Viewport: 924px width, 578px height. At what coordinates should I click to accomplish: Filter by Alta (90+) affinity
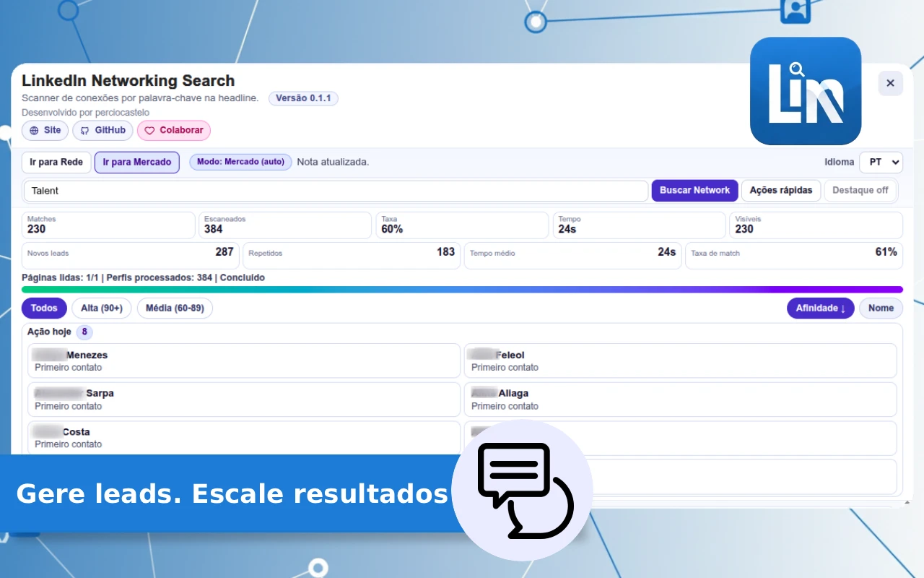(x=101, y=309)
